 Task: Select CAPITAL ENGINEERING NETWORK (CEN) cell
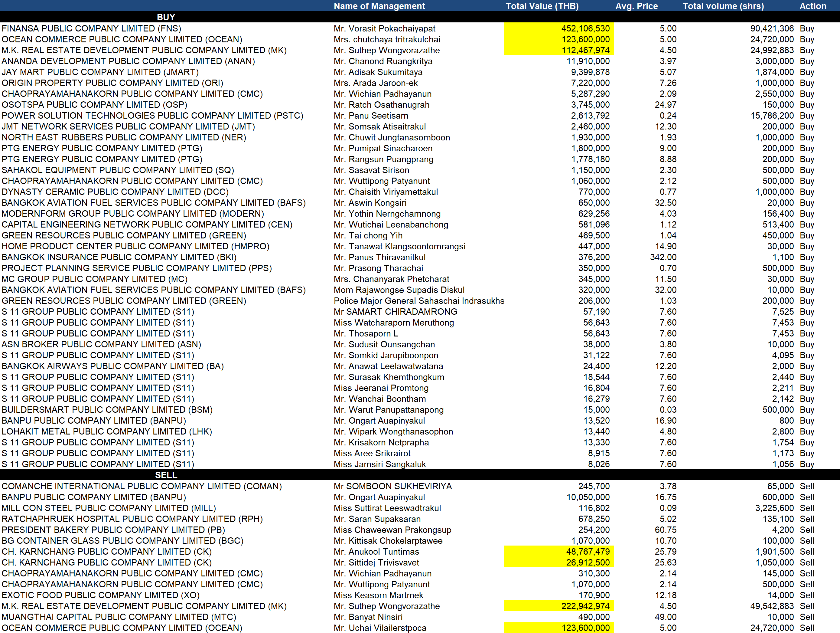coord(147,225)
